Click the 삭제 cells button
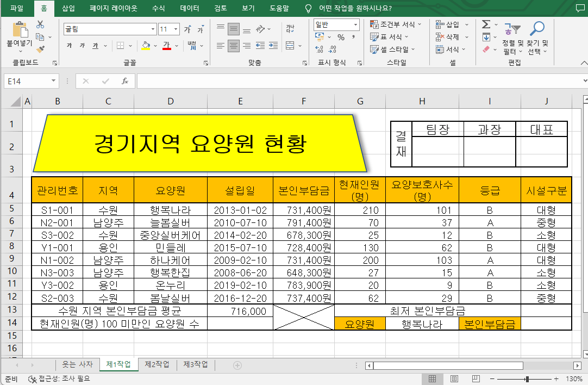Screen dimensions: 588x385 pos(448,37)
